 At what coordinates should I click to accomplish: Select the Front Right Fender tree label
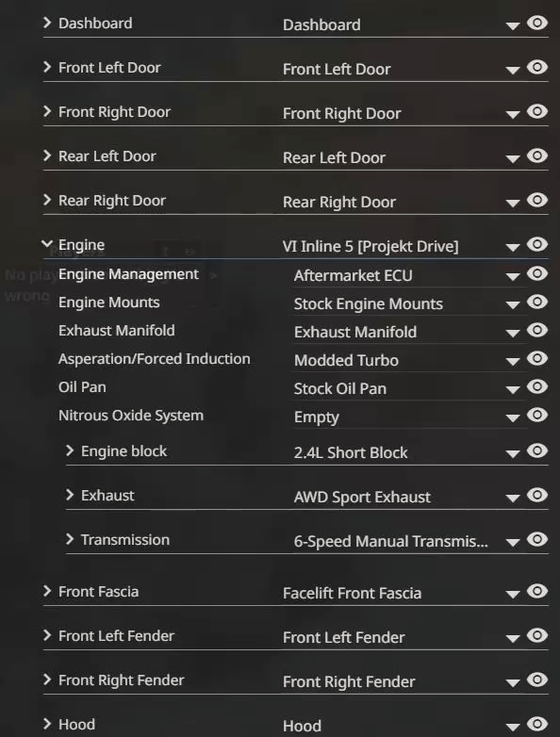(x=122, y=680)
